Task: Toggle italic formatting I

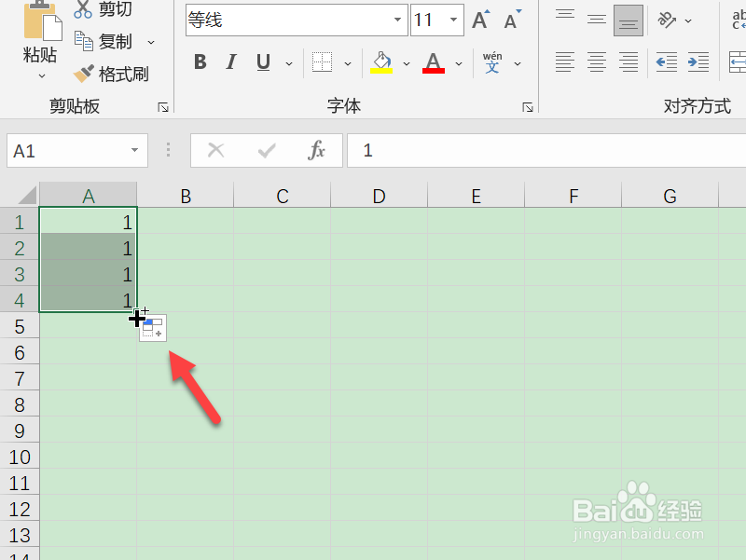Action: [231, 61]
